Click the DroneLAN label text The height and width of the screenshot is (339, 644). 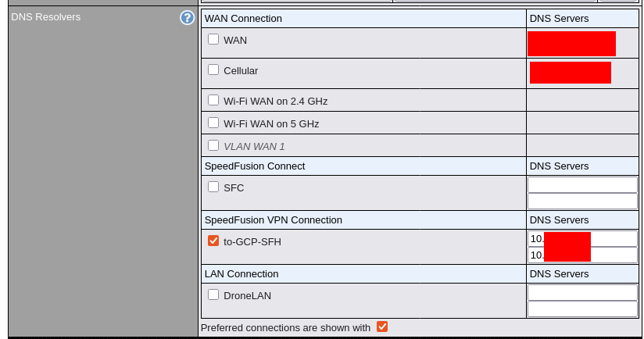(247, 295)
